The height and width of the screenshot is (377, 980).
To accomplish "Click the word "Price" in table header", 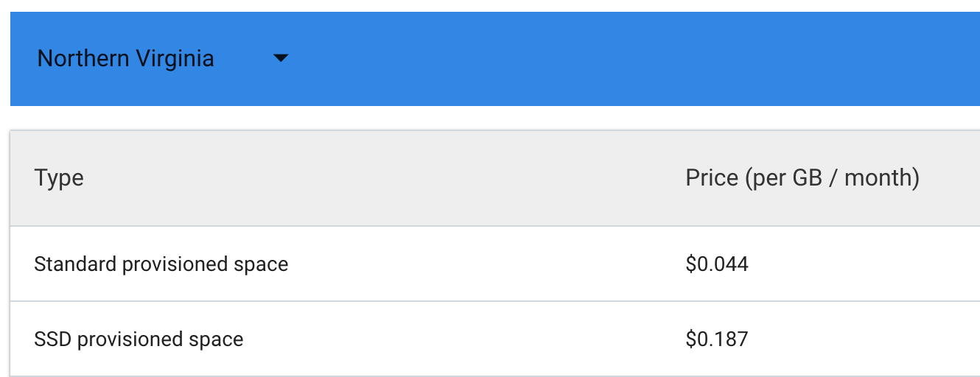I will tap(712, 178).
